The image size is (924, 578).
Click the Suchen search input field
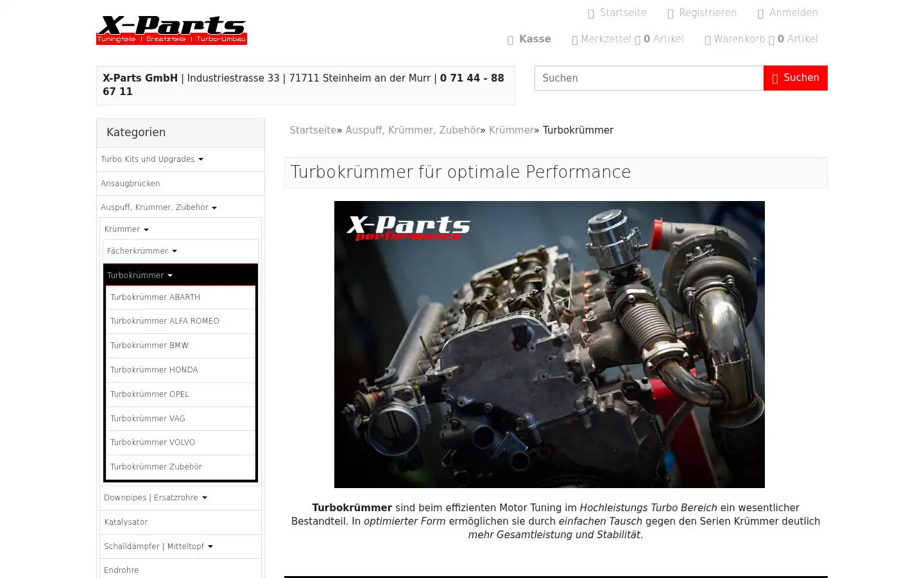pos(649,78)
